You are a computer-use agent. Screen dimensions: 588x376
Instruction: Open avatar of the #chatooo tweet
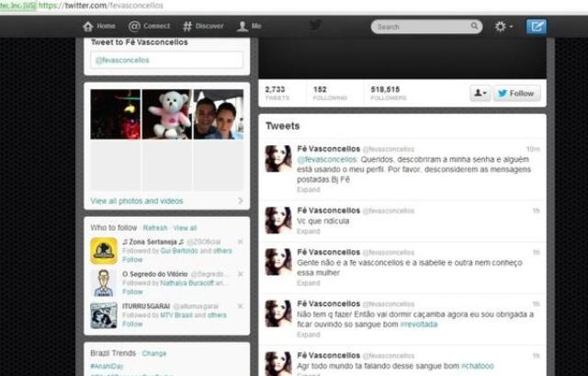coord(278,363)
